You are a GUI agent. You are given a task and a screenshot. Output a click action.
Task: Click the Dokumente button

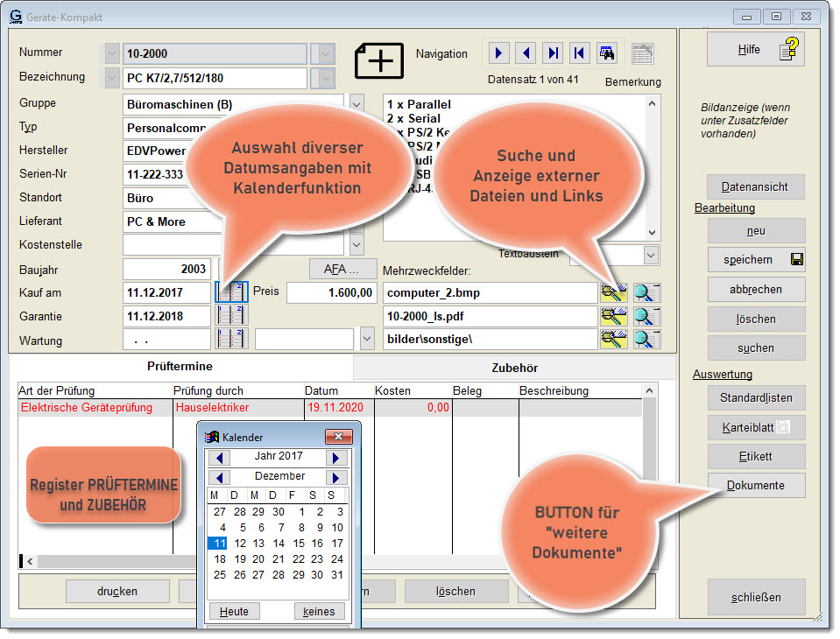(755, 486)
